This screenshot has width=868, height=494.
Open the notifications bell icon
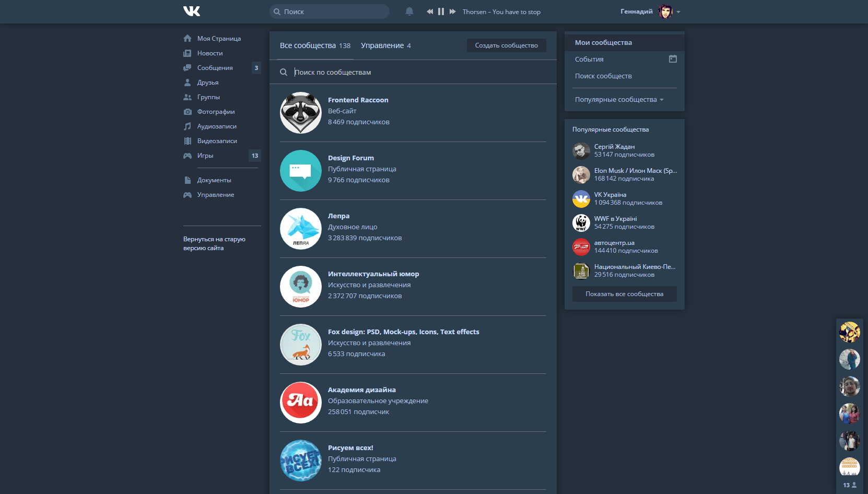click(x=409, y=11)
